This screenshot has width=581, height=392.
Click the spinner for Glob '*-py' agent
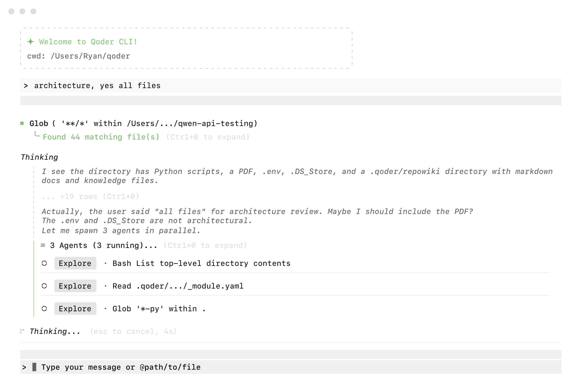(x=44, y=309)
